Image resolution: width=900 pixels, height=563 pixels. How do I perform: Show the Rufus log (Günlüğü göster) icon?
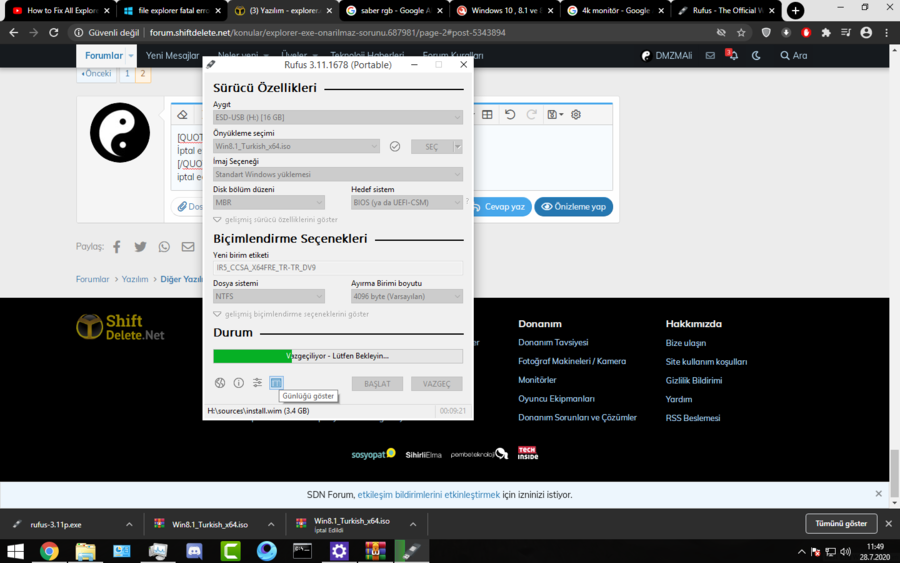pos(276,383)
